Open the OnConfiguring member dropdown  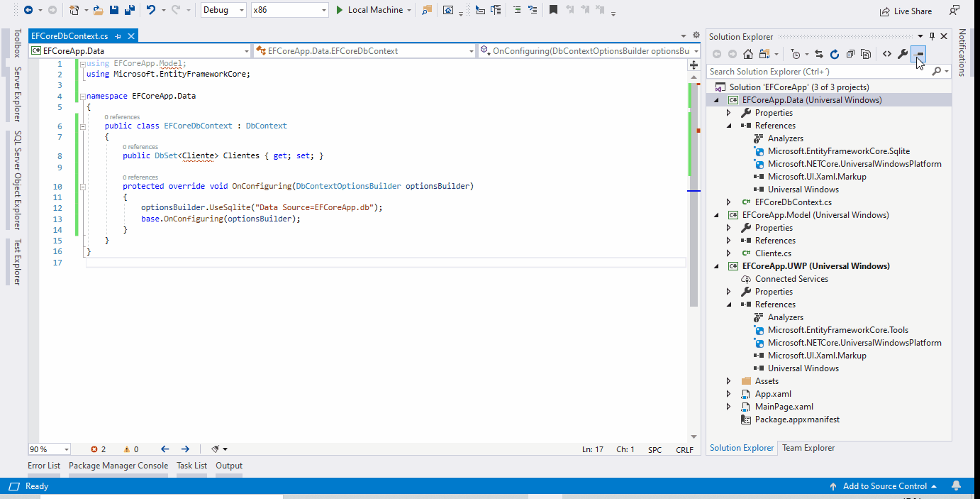tap(590, 51)
